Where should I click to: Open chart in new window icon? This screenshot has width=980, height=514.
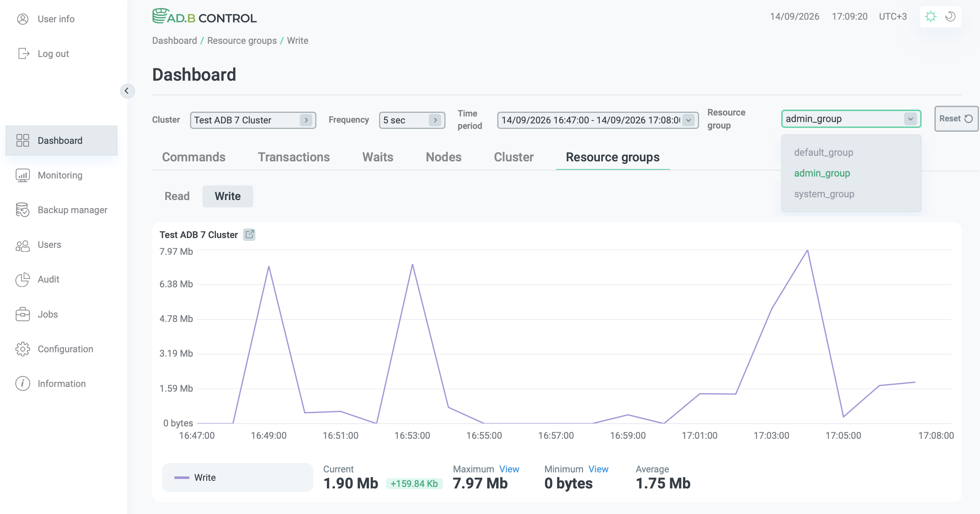250,234
